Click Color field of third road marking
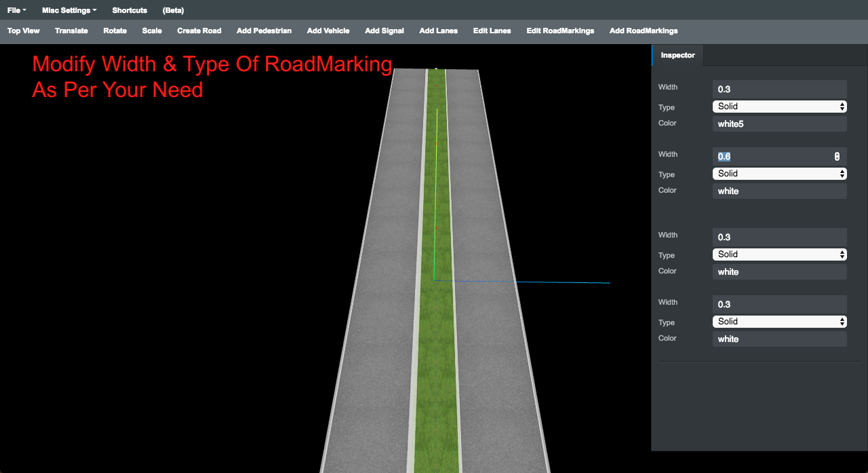The image size is (868, 473). click(x=780, y=271)
